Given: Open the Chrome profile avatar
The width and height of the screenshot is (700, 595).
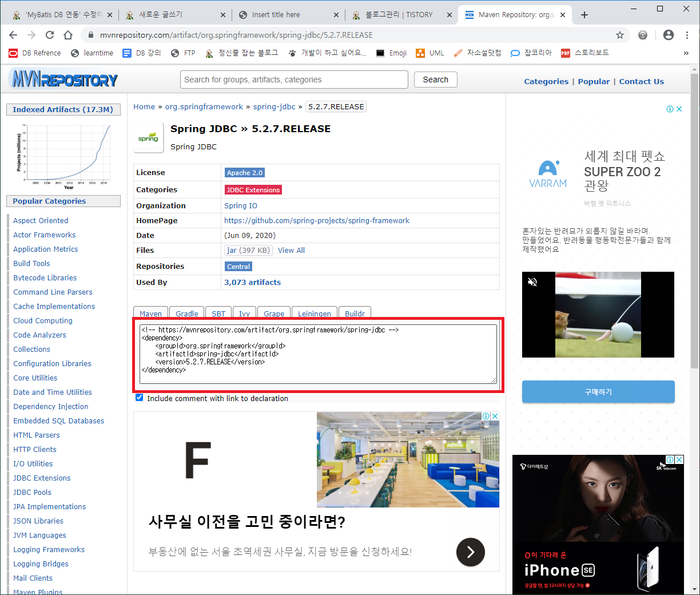Looking at the screenshot, I should tap(668, 35).
